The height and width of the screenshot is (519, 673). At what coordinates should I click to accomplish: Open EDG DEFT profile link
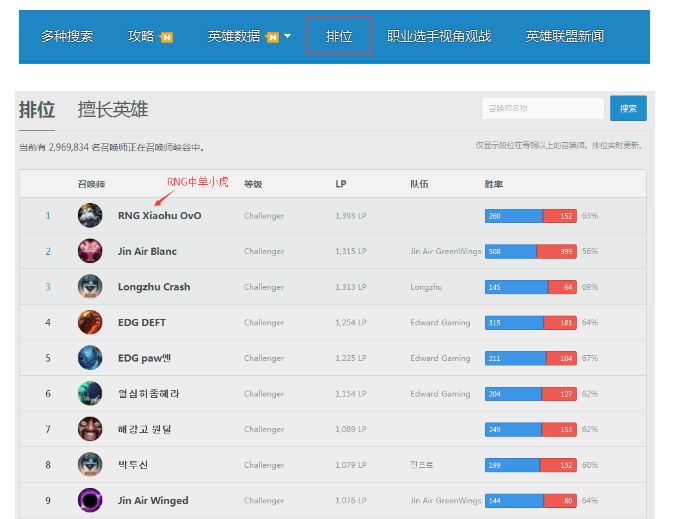coord(142,322)
